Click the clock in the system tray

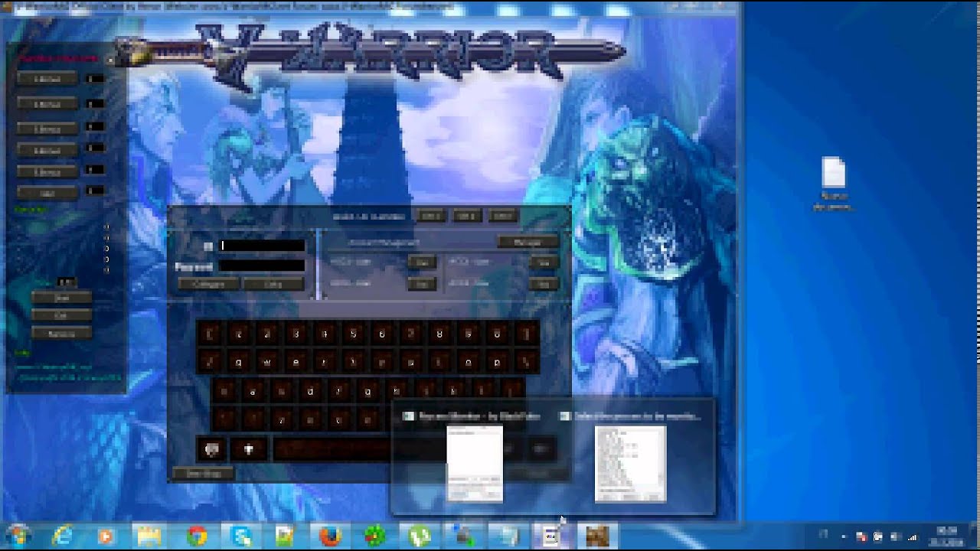coord(947,536)
